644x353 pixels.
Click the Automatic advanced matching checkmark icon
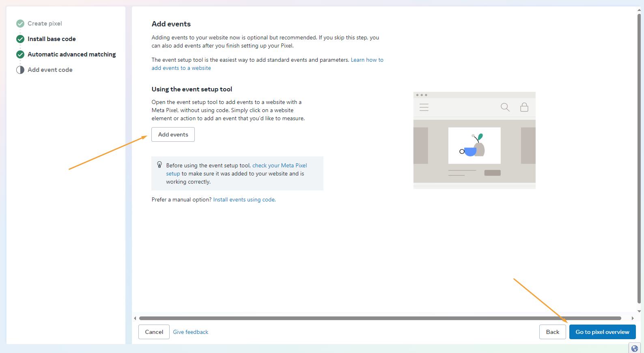pos(20,54)
